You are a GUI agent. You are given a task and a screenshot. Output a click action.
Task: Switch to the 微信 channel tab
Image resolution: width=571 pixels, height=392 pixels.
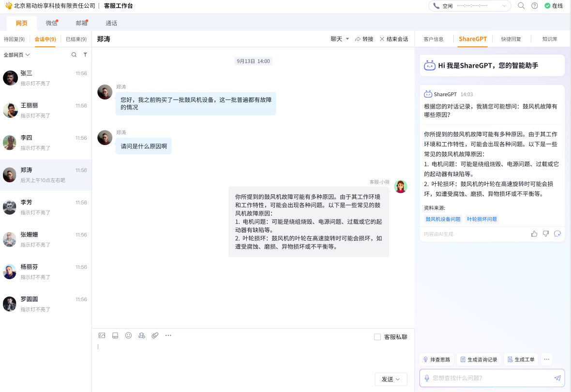pyautogui.click(x=50, y=23)
